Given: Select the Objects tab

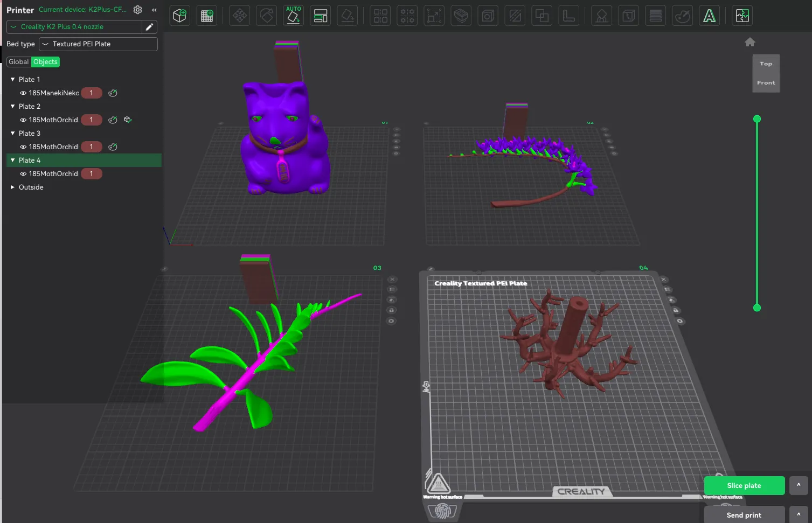Looking at the screenshot, I should [45, 62].
